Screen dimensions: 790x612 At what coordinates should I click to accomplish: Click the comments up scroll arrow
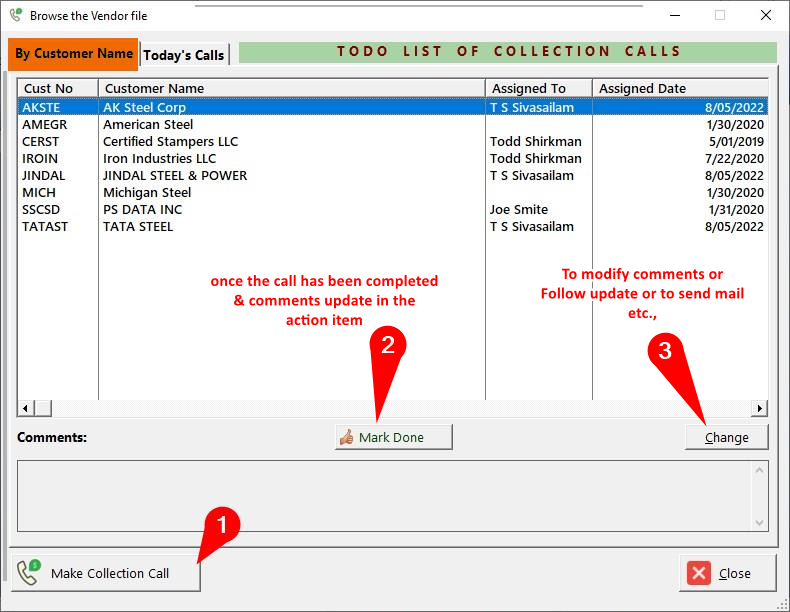[x=759, y=470]
